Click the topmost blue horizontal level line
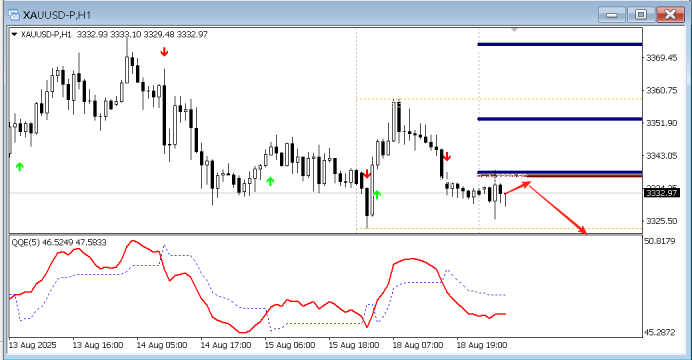 point(560,44)
